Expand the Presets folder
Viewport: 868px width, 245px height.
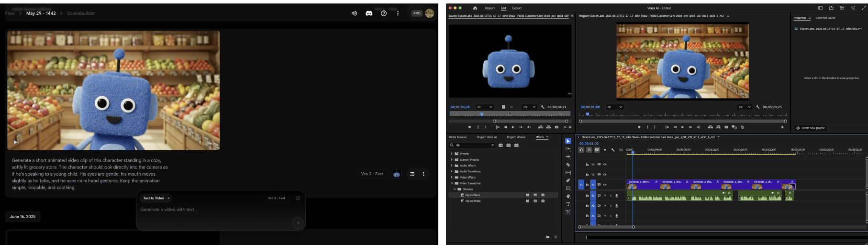pyautogui.click(x=451, y=154)
